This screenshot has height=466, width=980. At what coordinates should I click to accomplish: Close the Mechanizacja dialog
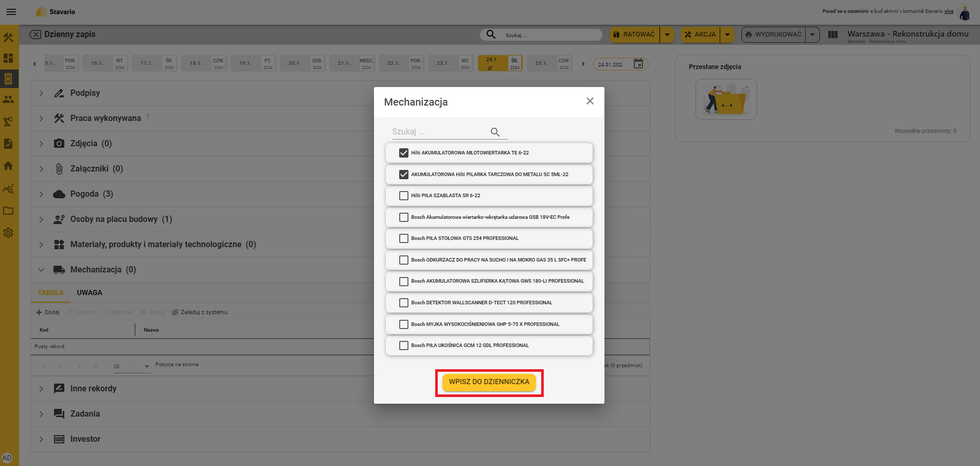[x=590, y=101]
